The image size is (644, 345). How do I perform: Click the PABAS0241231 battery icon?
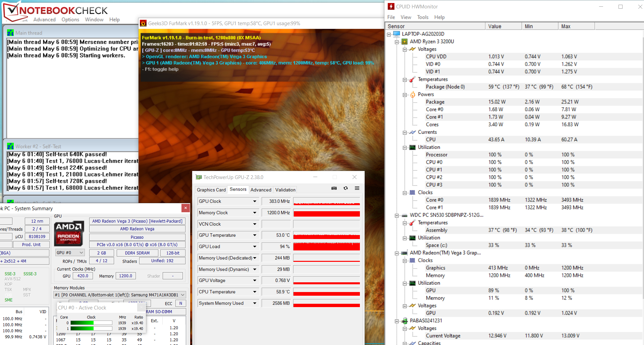[x=405, y=321]
